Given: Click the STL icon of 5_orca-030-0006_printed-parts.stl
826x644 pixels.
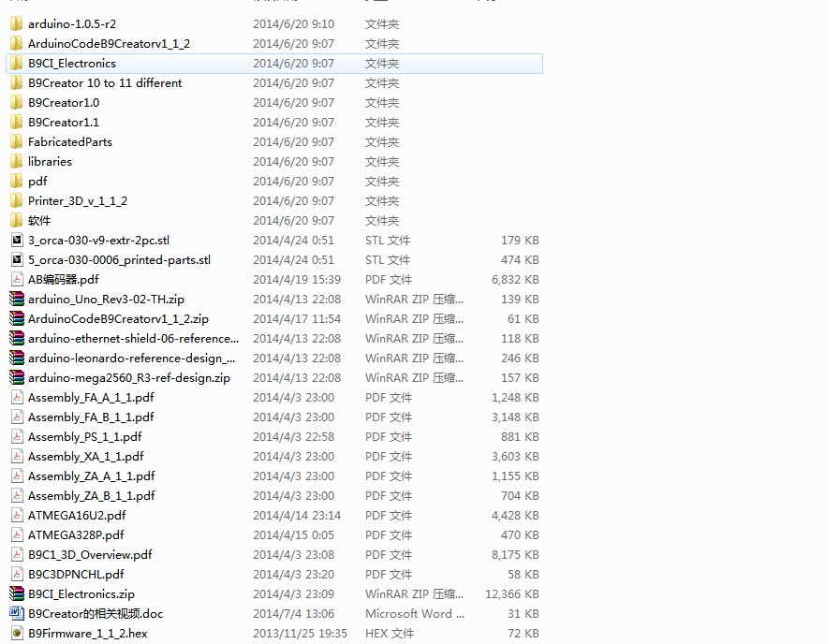Looking at the screenshot, I should pos(17,259).
